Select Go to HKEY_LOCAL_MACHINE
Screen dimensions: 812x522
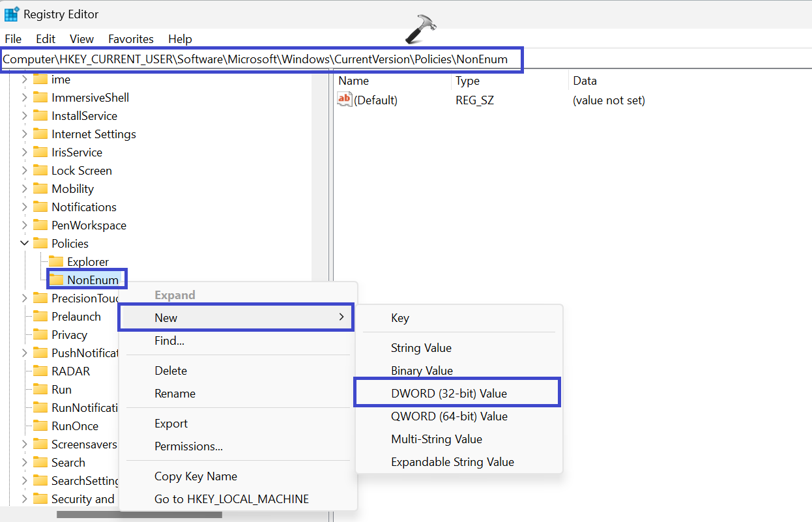coord(238,499)
